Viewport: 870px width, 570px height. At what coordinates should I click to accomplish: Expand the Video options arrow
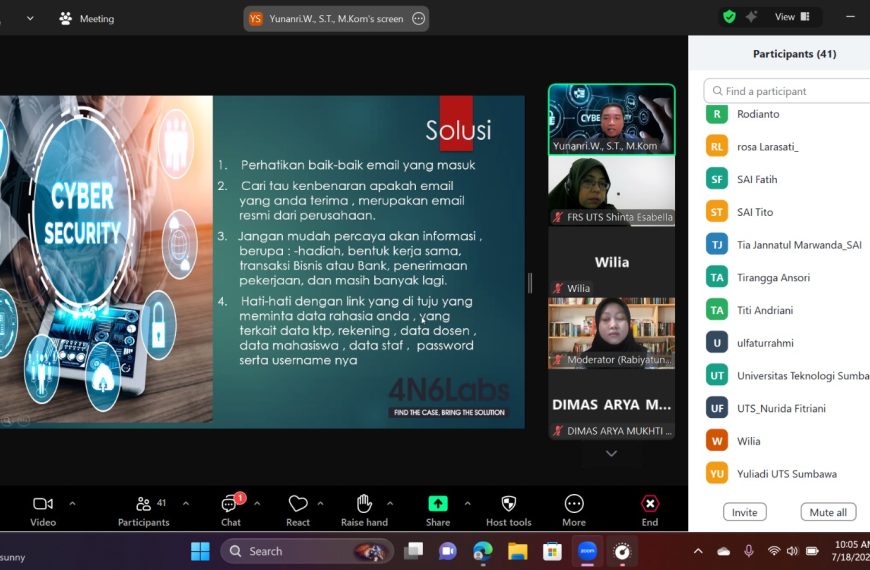click(72, 503)
